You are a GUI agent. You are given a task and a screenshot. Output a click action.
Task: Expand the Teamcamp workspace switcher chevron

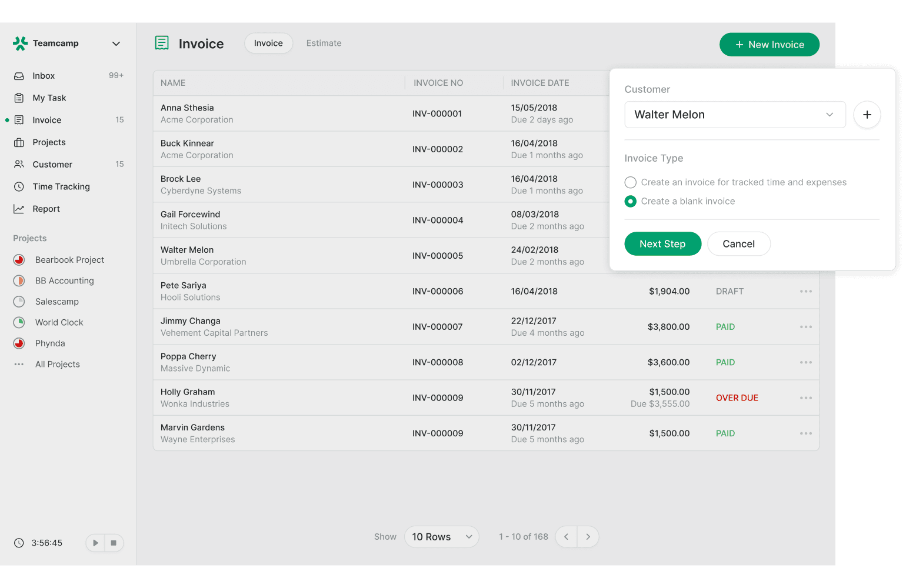(116, 44)
